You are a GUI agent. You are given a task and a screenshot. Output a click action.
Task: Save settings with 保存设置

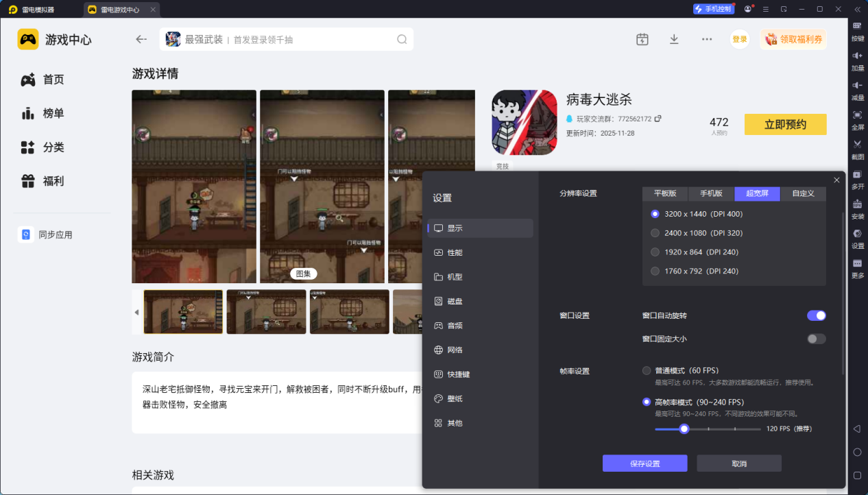[x=644, y=463]
